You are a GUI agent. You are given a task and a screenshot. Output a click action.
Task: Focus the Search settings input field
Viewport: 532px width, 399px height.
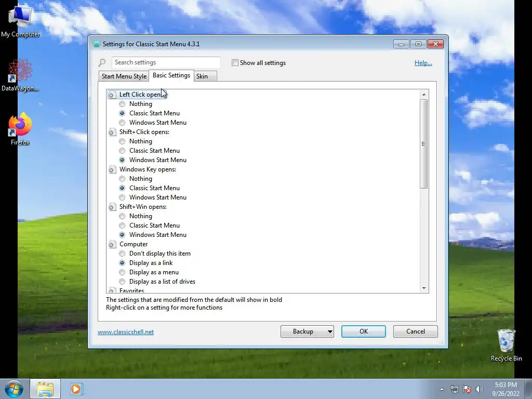point(166,62)
